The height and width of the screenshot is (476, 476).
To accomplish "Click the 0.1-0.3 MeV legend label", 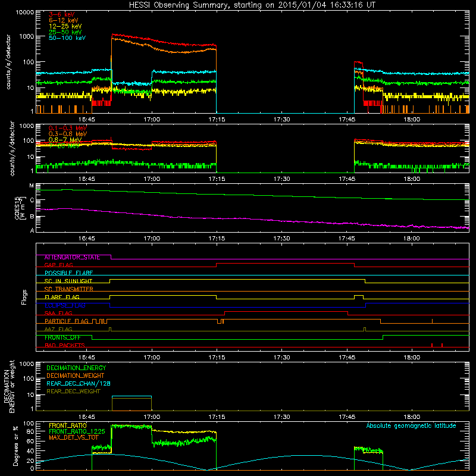I will point(68,128).
